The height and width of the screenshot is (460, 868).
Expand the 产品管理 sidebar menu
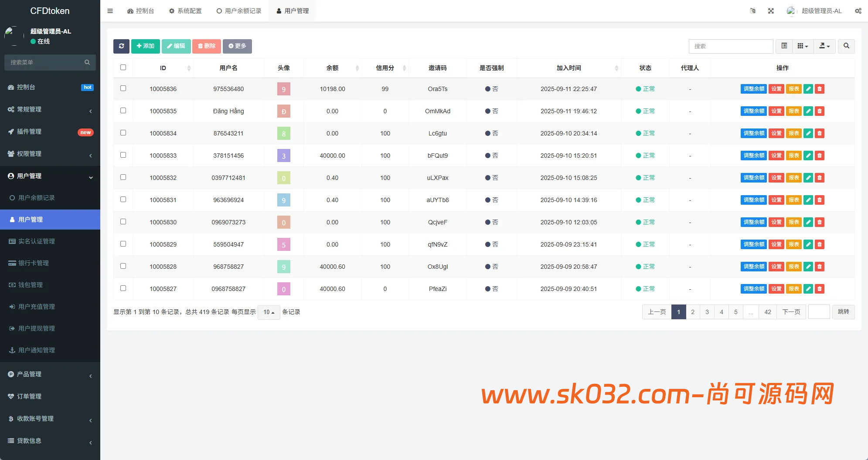click(x=50, y=374)
